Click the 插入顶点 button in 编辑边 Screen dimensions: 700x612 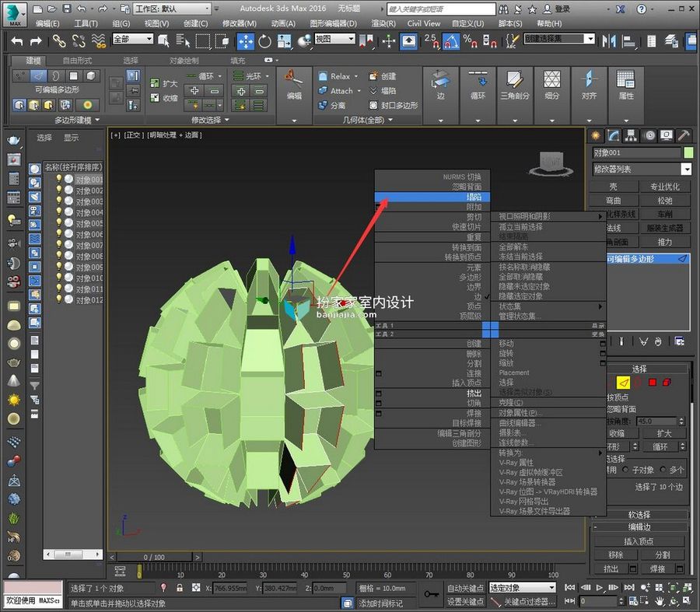tap(639, 541)
